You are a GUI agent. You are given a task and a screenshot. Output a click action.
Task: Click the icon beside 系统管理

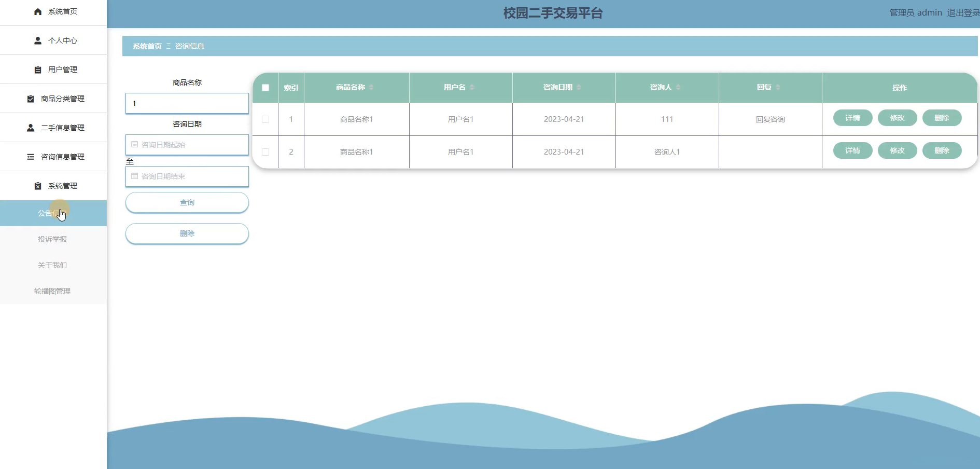tap(38, 186)
